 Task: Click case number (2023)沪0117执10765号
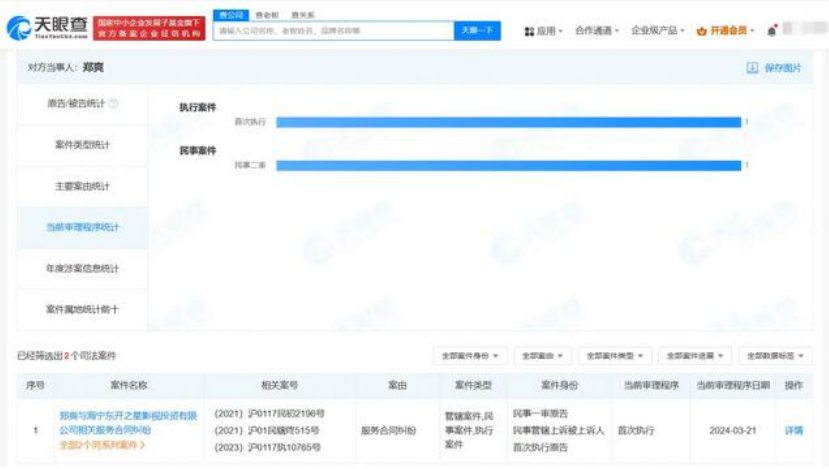click(268, 447)
